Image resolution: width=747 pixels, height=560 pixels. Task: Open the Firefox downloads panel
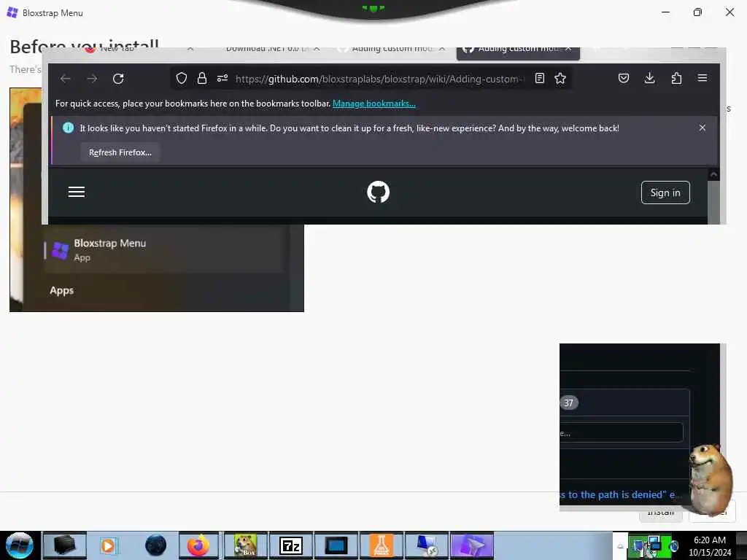[649, 78]
